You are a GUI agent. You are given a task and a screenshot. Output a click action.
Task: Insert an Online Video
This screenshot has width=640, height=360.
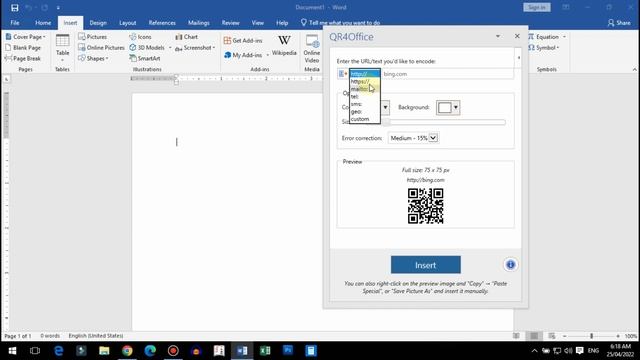(x=312, y=49)
